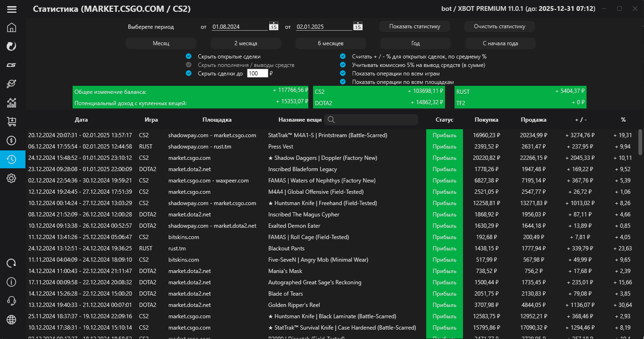Open the shopping cart purchases icon
The height and width of the screenshot is (339, 644).
pyautogui.click(x=12, y=122)
